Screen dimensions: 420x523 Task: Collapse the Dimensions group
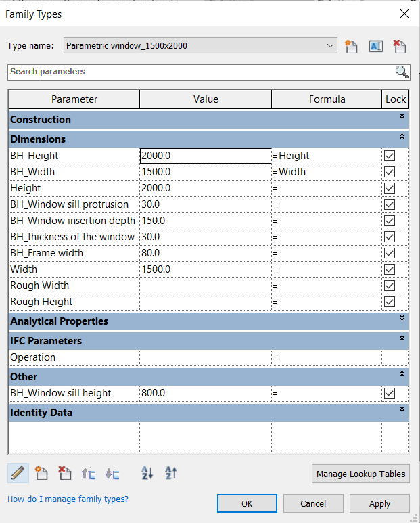tap(402, 137)
